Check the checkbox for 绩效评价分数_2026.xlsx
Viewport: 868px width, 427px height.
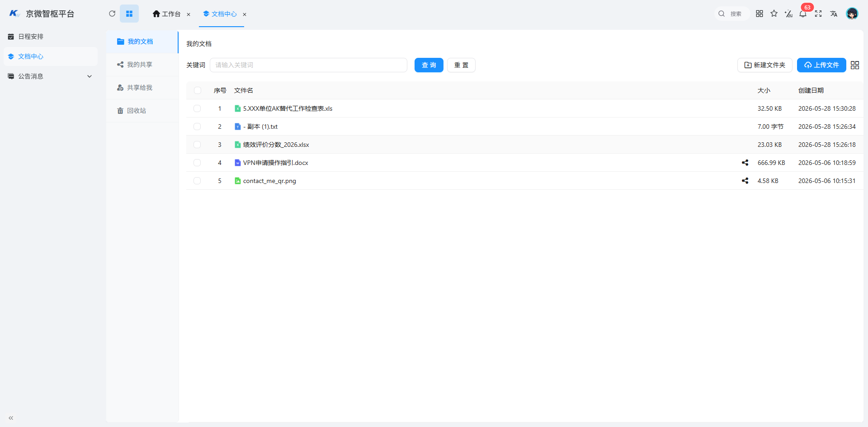click(197, 145)
